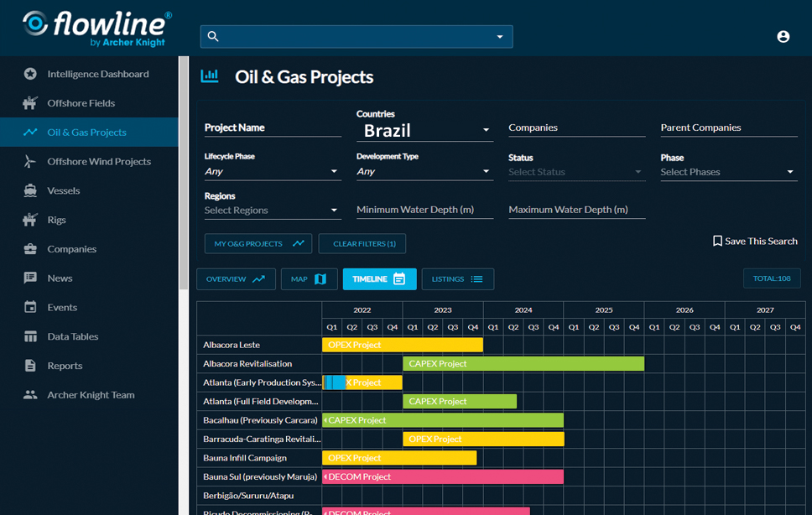Click the Offshore Wind Projects turbine icon
This screenshot has width=812, height=515.
30,162
